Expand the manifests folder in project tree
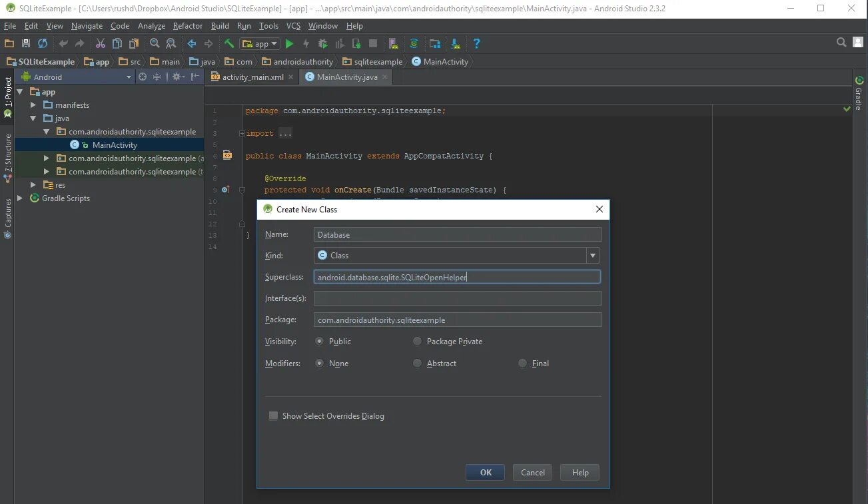The width and height of the screenshot is (868, 504). point(34,105)
